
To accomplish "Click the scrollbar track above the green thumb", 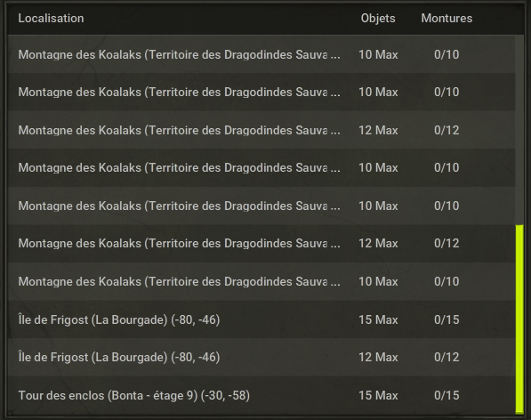I will [x=519, y=130].
